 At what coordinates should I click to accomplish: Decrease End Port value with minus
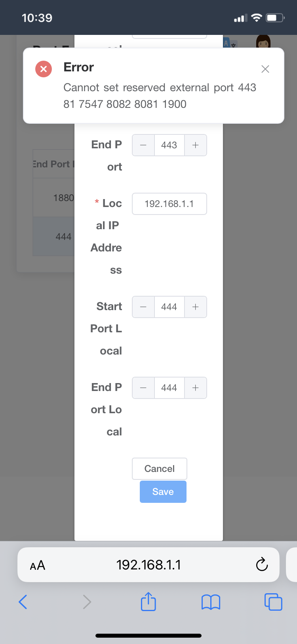click(x=143, y=145)
